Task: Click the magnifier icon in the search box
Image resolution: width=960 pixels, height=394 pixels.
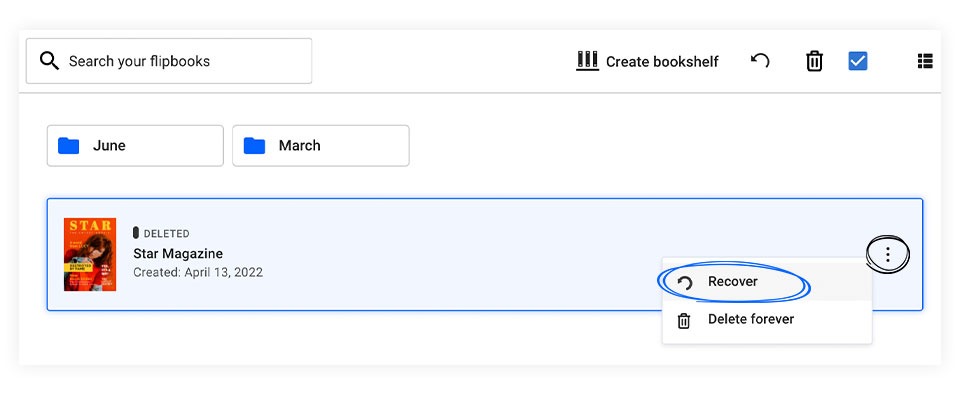Action: coord(49,61)
